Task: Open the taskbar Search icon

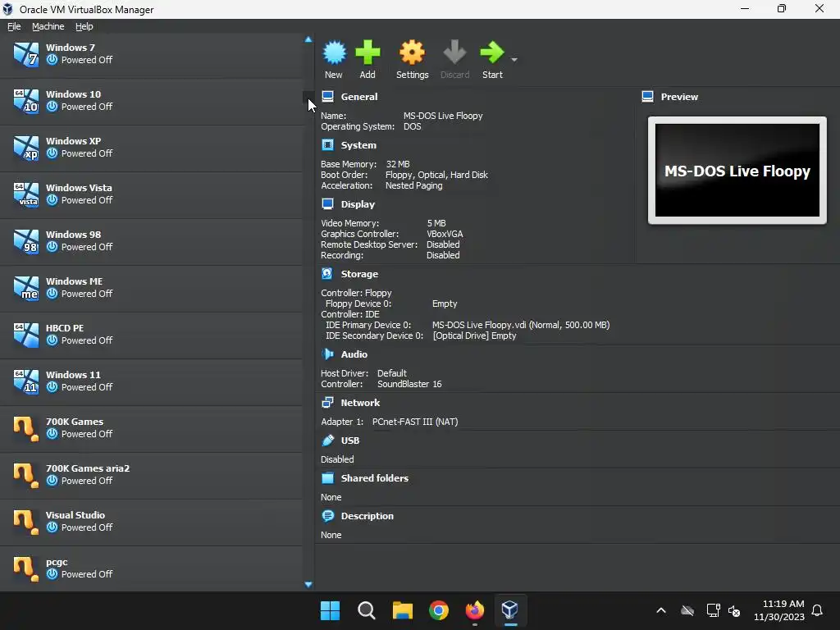Action: (367, 610)
